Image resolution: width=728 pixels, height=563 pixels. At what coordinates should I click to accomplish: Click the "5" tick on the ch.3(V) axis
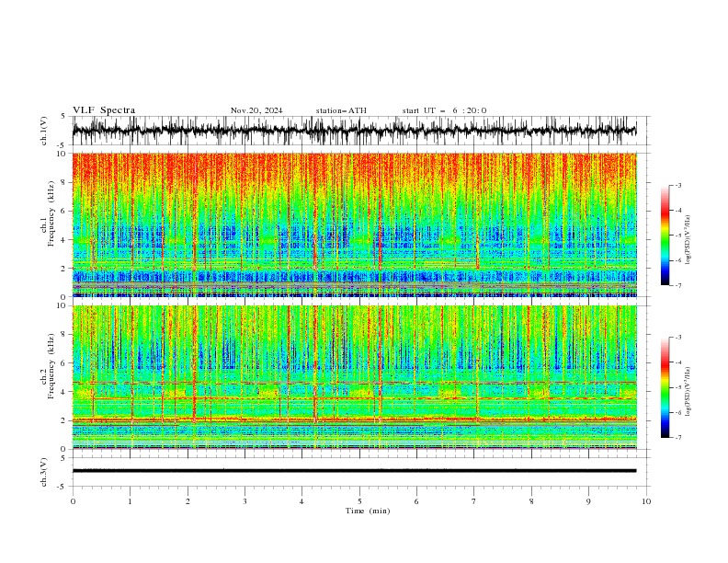click(63, 457)
